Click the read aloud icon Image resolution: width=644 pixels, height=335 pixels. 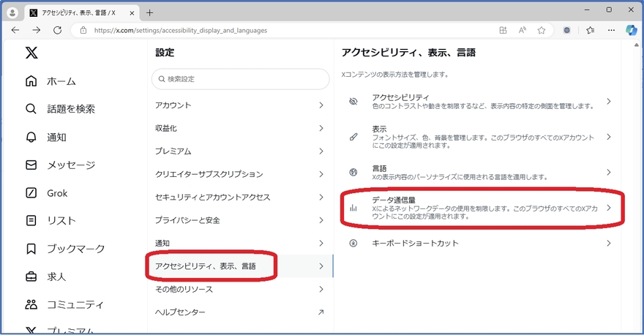tap(523, 30)
